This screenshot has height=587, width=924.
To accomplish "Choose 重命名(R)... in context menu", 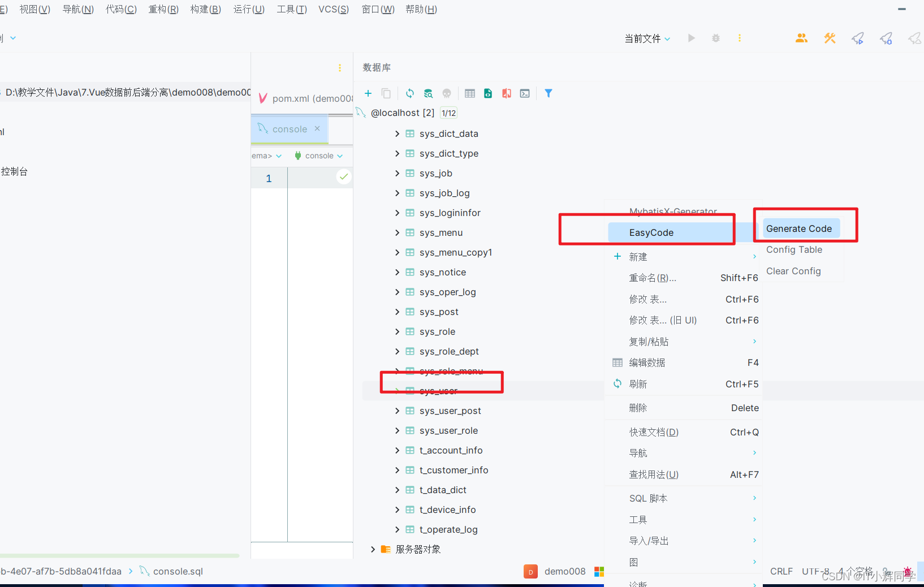I will point(683,278).
